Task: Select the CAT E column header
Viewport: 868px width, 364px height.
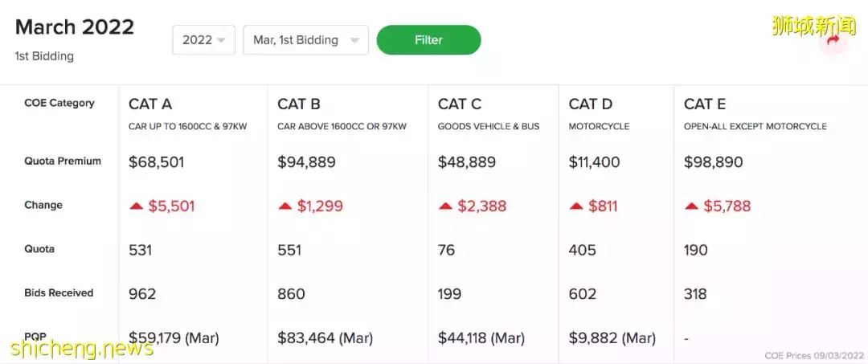Action: [705, 104]
